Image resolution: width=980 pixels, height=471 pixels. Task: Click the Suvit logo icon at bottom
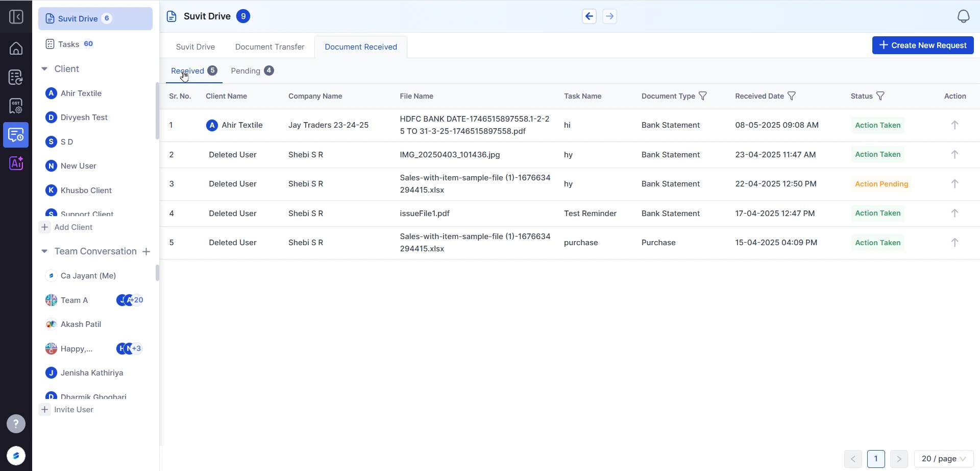(16, 456)
